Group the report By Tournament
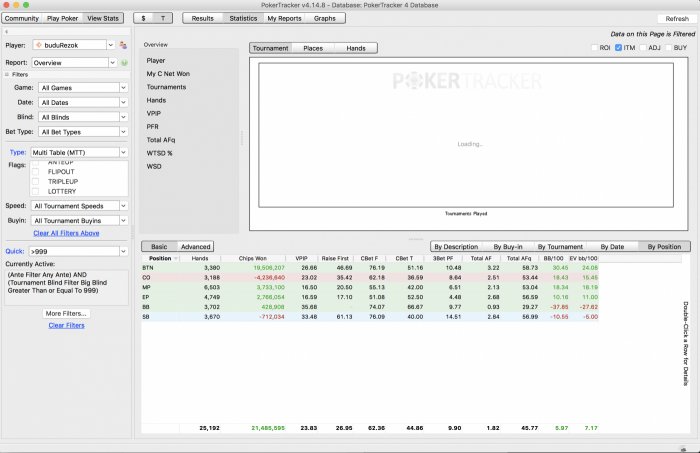 coord(560,247)
